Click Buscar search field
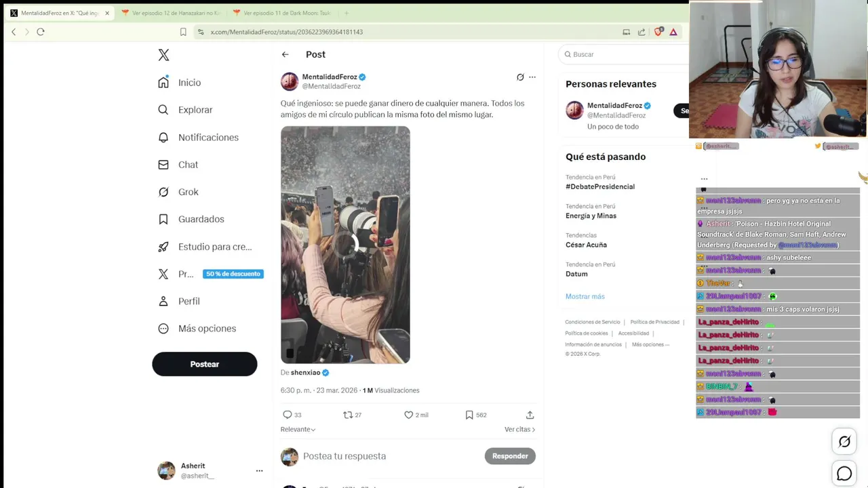 (x=624, y=54)
